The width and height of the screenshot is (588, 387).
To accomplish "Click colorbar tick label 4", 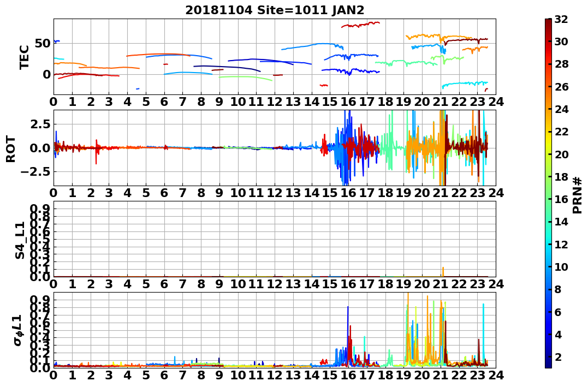I will tap(557, 334).
